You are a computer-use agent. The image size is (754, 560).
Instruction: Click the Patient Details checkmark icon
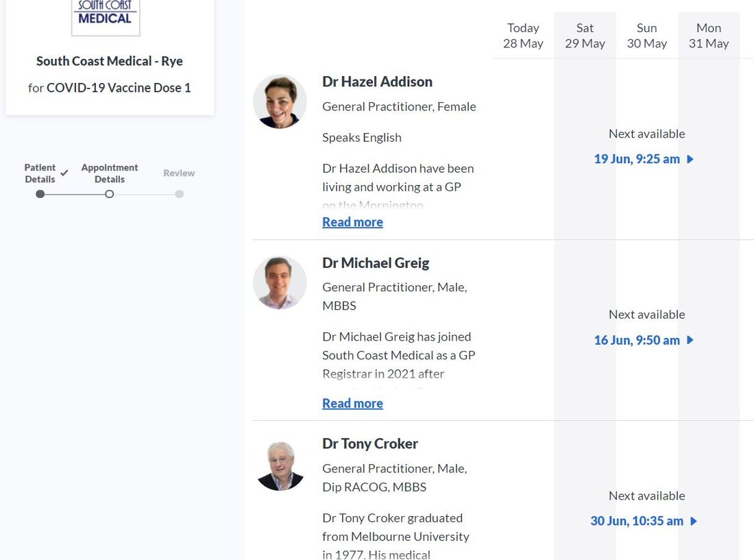64,172
